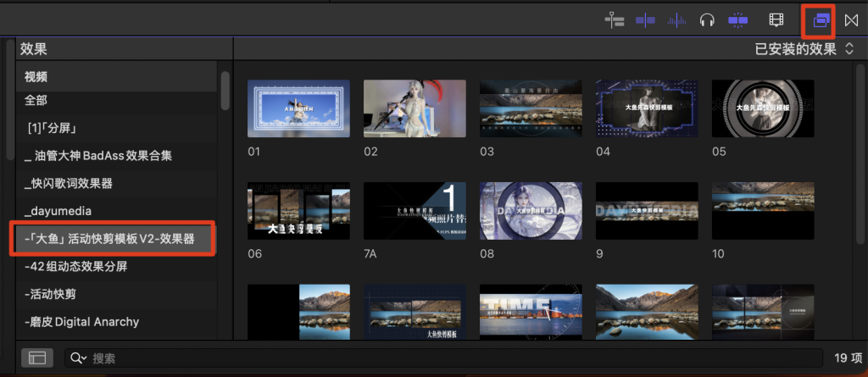The image size is (868, 377).
Task: Click the headphones solo icon
Action: click(707, 19)
